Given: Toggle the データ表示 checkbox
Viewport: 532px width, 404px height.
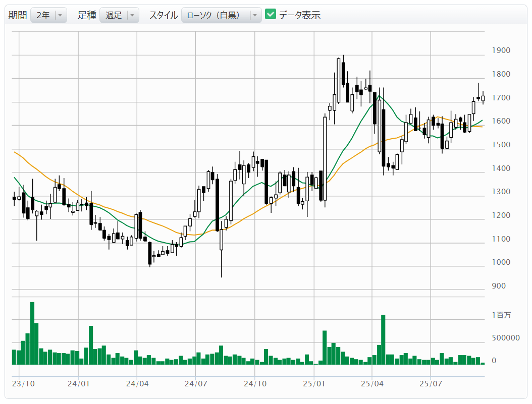Looking at the screenshot, I should 271,15.
